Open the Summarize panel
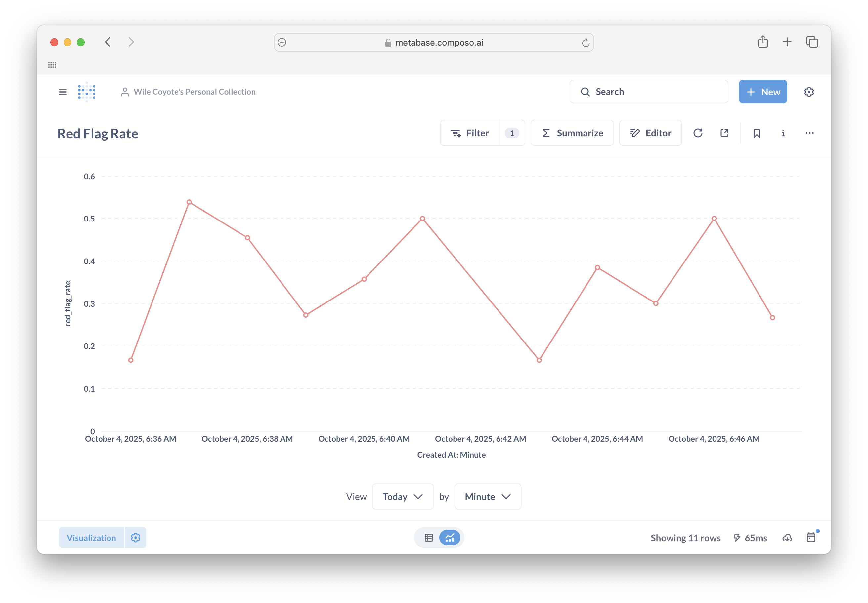 coord(572,133)
